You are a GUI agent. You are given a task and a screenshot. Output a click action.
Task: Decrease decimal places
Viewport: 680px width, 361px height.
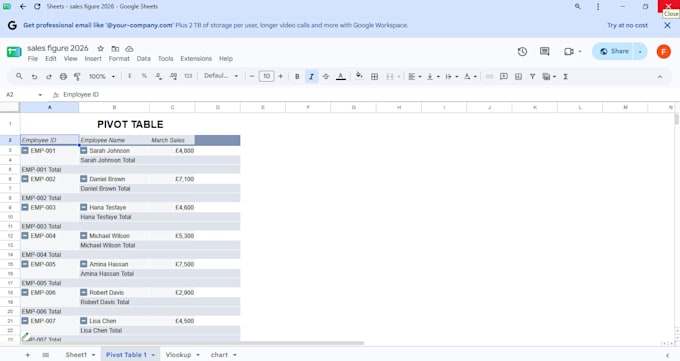159,76
